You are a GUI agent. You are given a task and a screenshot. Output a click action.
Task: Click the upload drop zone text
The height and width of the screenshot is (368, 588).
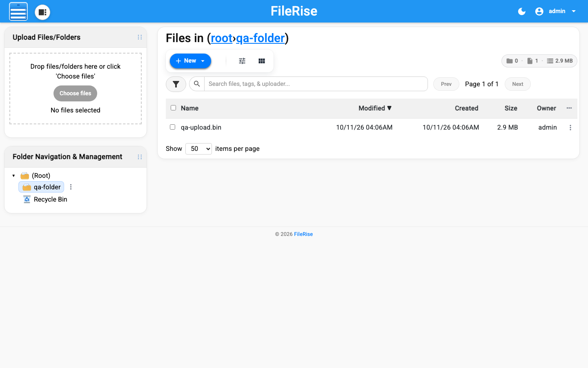tap(76, 71)
